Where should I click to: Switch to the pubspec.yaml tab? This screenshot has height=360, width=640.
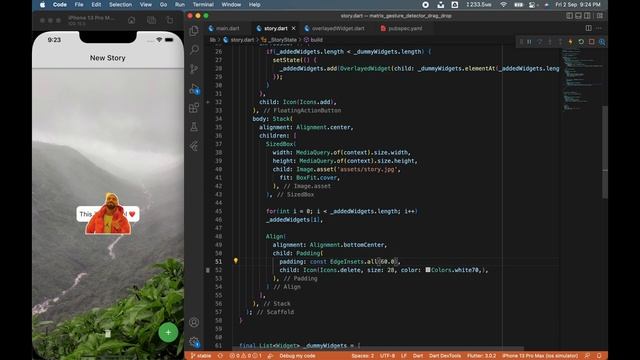pyautogui.click(x=405, y=28)
